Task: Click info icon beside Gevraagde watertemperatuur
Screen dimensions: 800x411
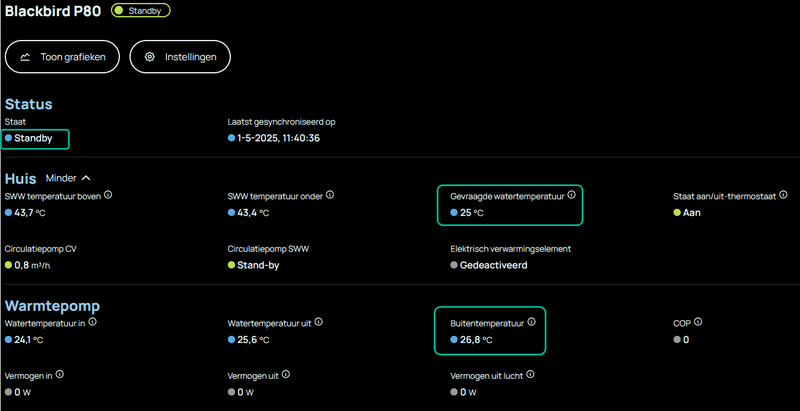Action: point(571,195)
